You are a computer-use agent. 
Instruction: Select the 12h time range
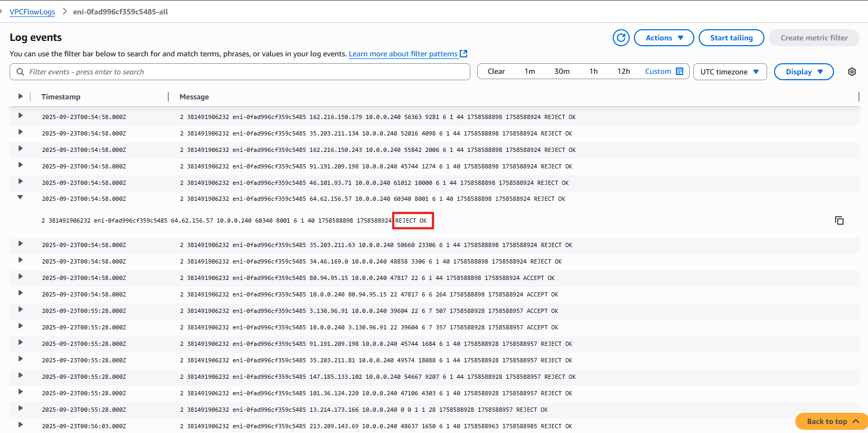point(623,71)
